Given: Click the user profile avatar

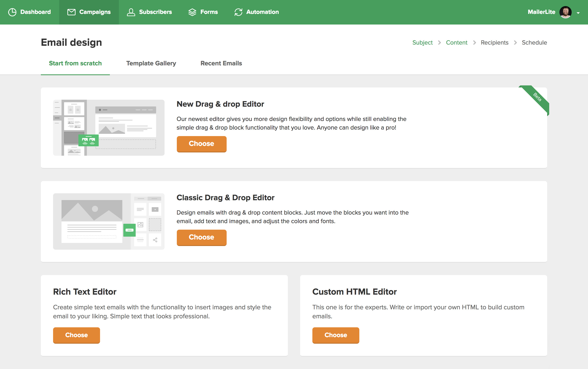Looking at the screenshot, I should [565, 12].
